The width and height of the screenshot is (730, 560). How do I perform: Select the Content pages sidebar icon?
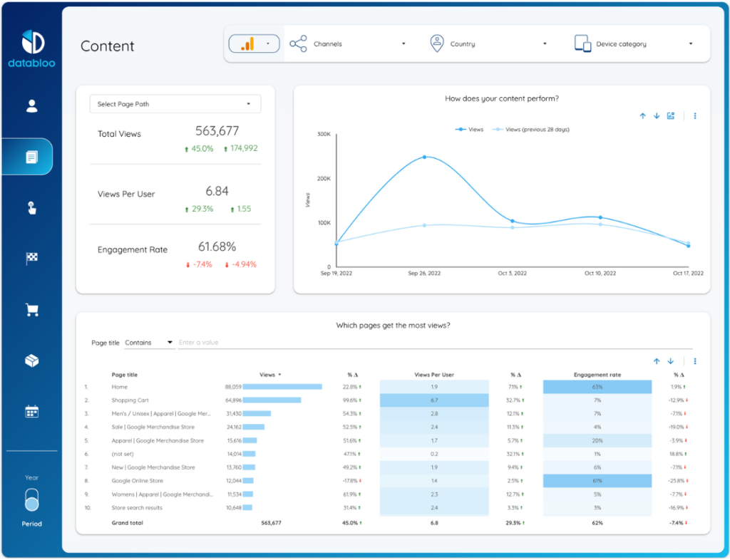point(31,157)
